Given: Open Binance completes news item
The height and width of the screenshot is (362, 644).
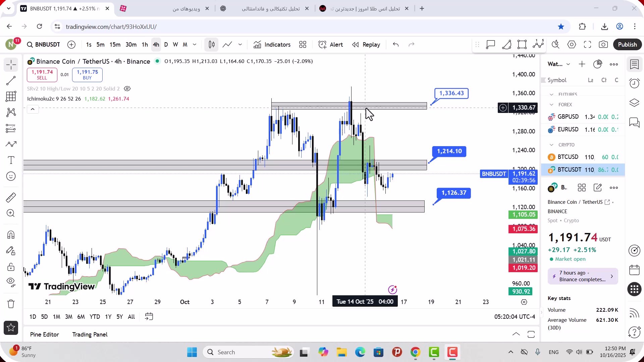Looking at the screenshot, I should 583,277.
